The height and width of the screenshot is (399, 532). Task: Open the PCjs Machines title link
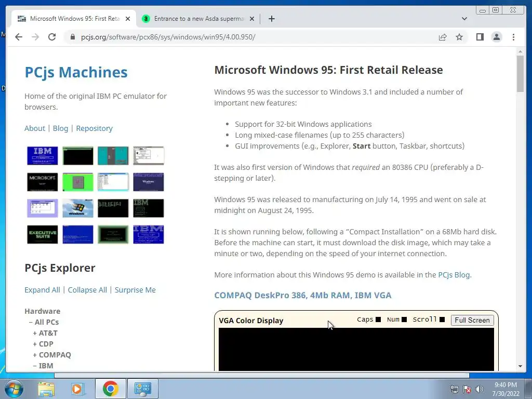[76, 72]
